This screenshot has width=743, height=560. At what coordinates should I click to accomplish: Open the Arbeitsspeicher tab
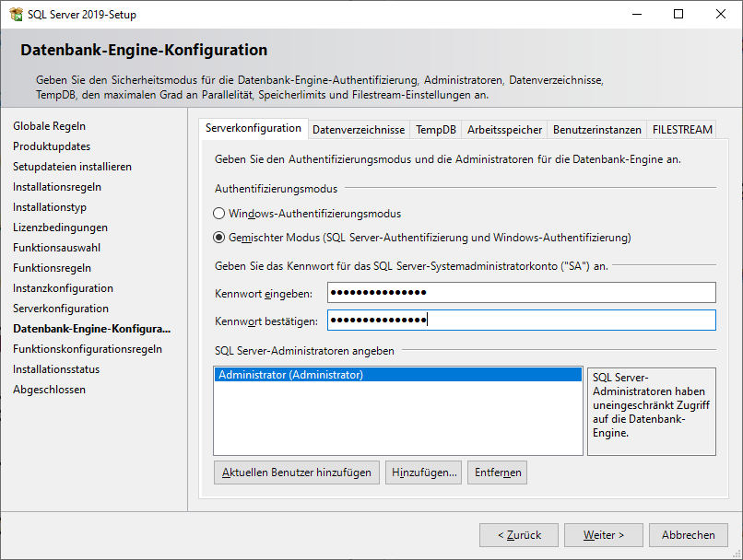504,130
